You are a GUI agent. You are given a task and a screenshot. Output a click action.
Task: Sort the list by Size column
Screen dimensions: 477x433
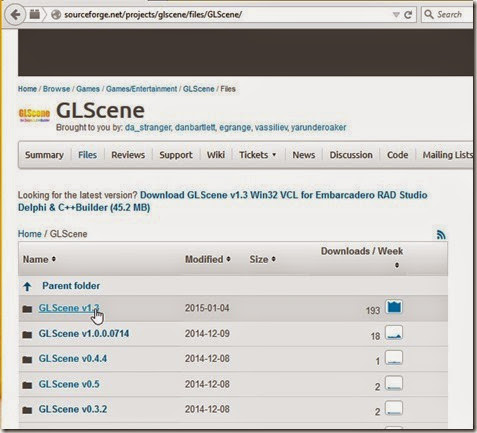(x=262, y=259)
